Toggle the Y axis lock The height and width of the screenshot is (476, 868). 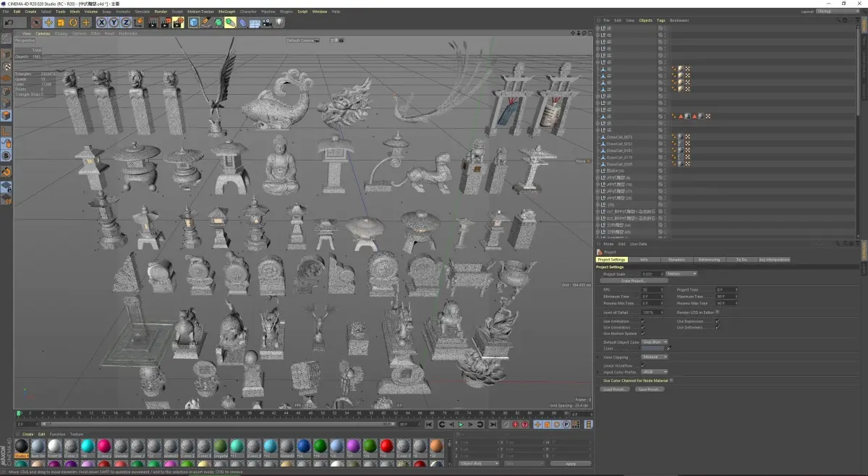coord(114,22)
